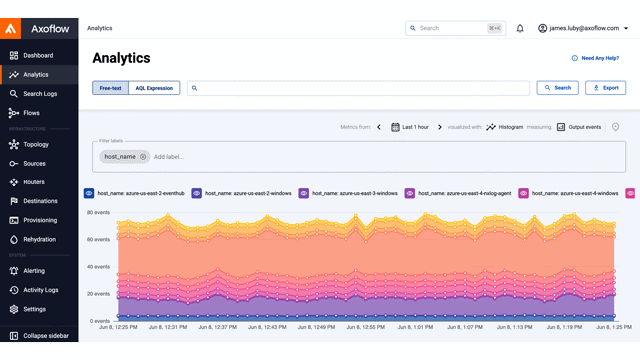Click the Topology network icon
Screen dimensions: 640x360
[14, 144]
